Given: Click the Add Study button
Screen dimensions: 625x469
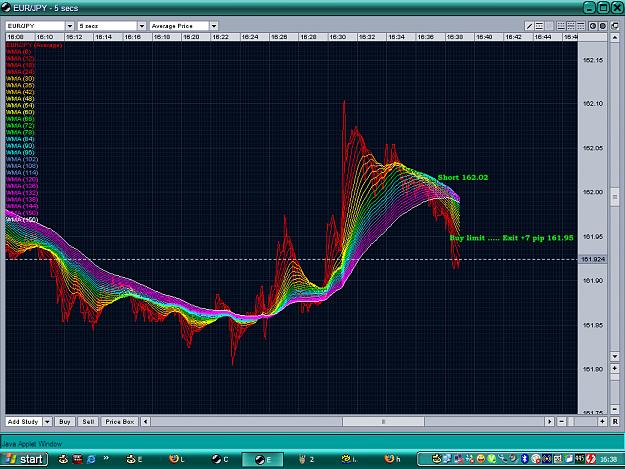Looking at the screenshot, I should coord(23,422).
